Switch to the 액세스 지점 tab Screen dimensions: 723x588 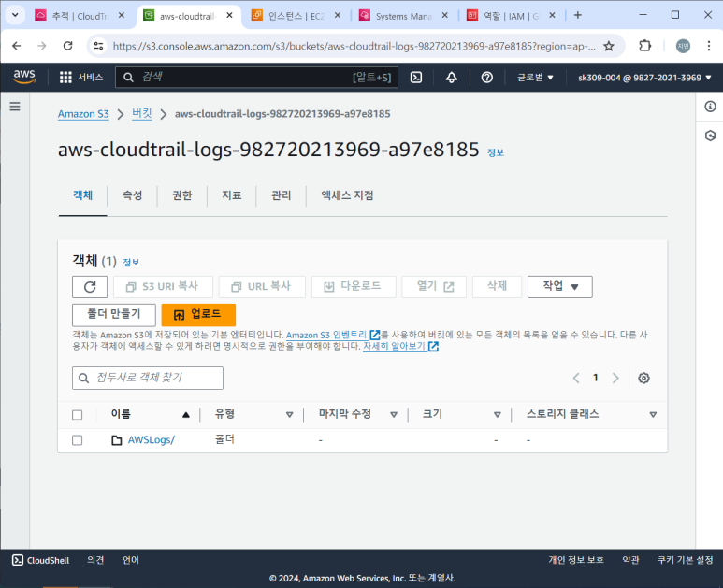[347, 195]
